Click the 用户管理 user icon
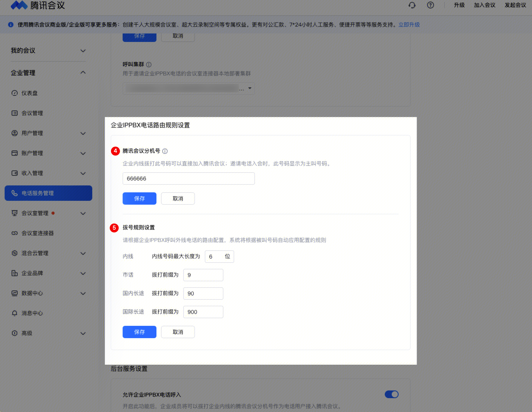532x412 pixels. click(15, 133)
